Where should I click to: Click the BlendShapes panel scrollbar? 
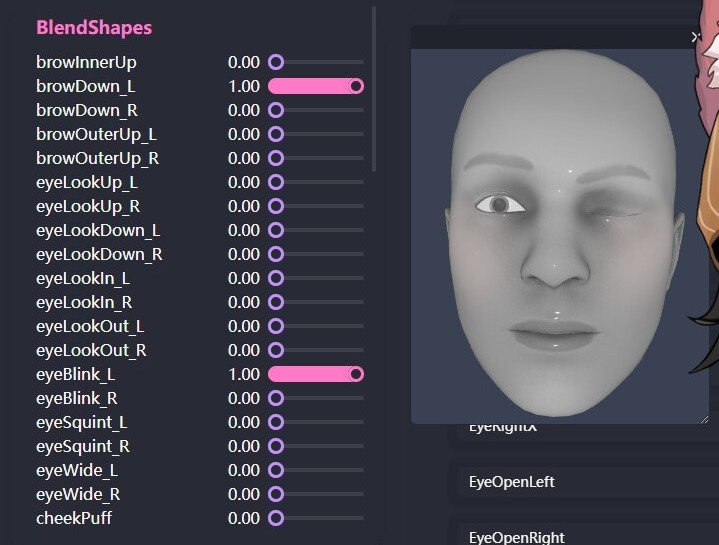(374, 90)
